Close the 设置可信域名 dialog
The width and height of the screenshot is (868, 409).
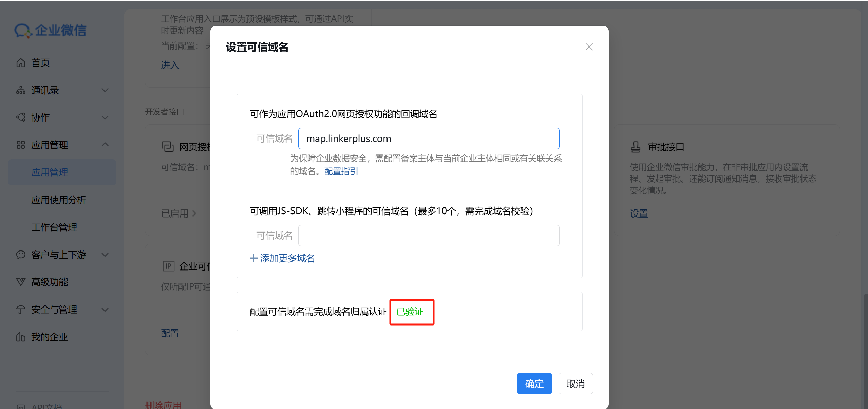(589, 47)
